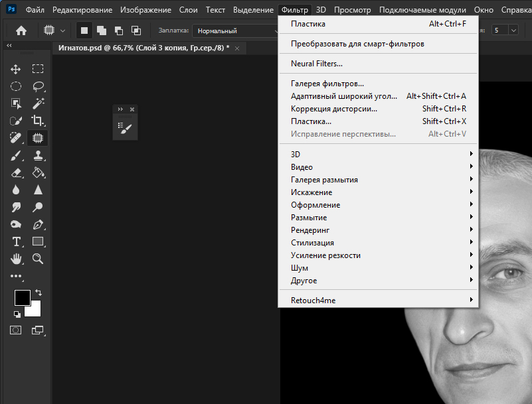Screen dimensions: 532x404
Task: Open Адаптивный широкий угол... filter
Action: point(378,96)
